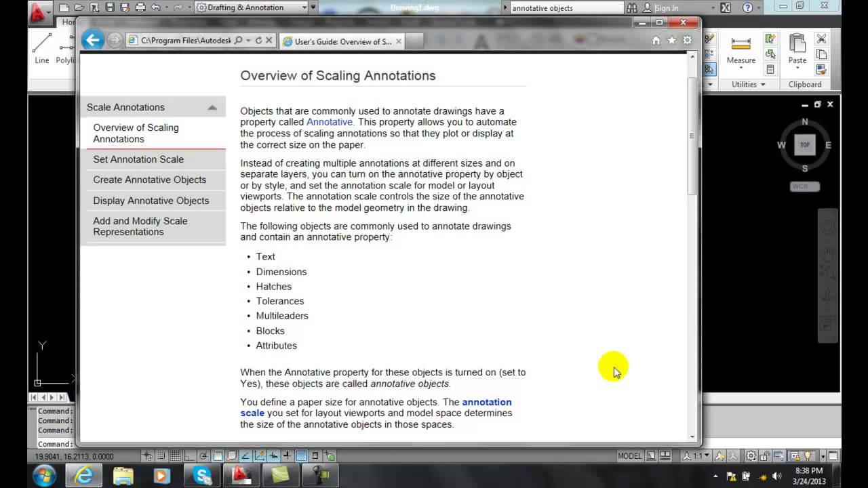
Task: Toggle Selection Cycling in status bar
Action: tap(330, 456)
